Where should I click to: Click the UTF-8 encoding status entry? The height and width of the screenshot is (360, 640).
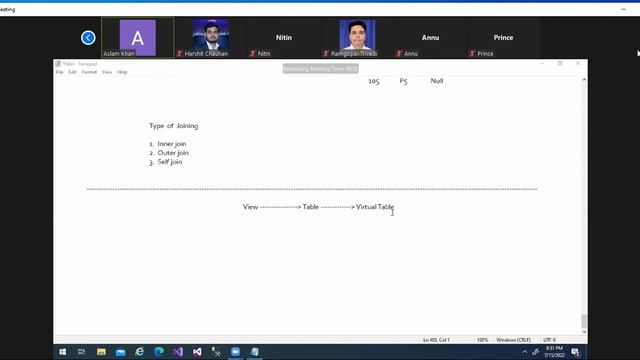coord(549,340)
